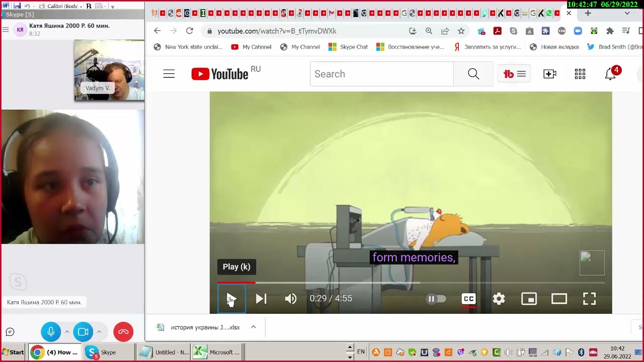Toggle the autoplay switch
This screenshot has height=362, width=644.
point(436,299)
